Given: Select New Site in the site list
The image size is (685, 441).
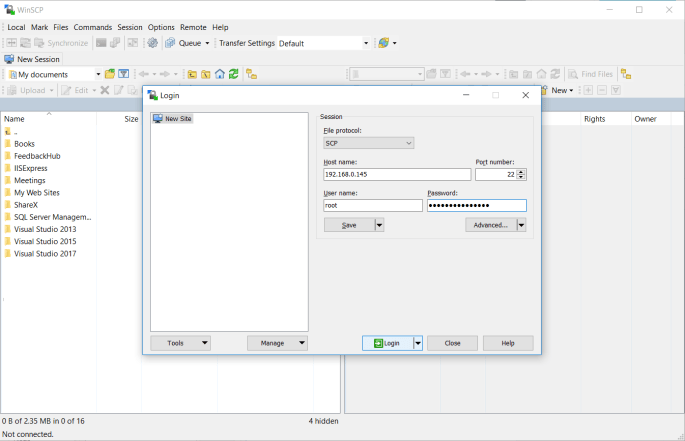Looking at the screenshot, I should 173,118.
